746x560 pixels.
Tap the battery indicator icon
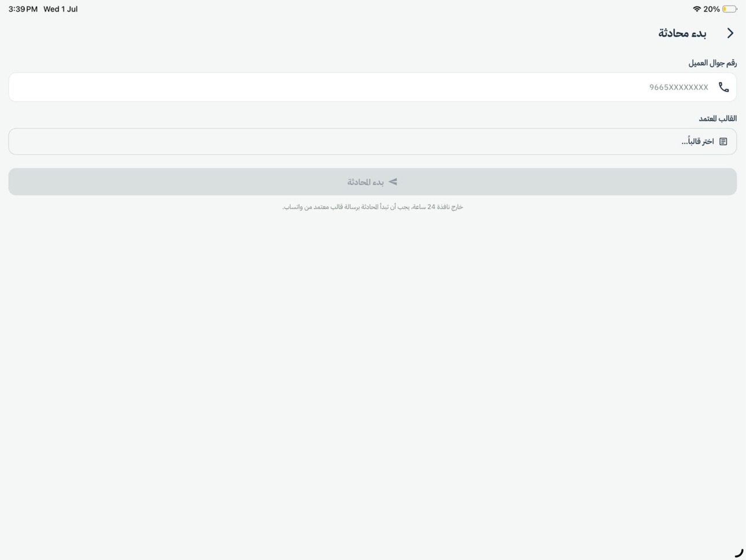tap(729, 9)
